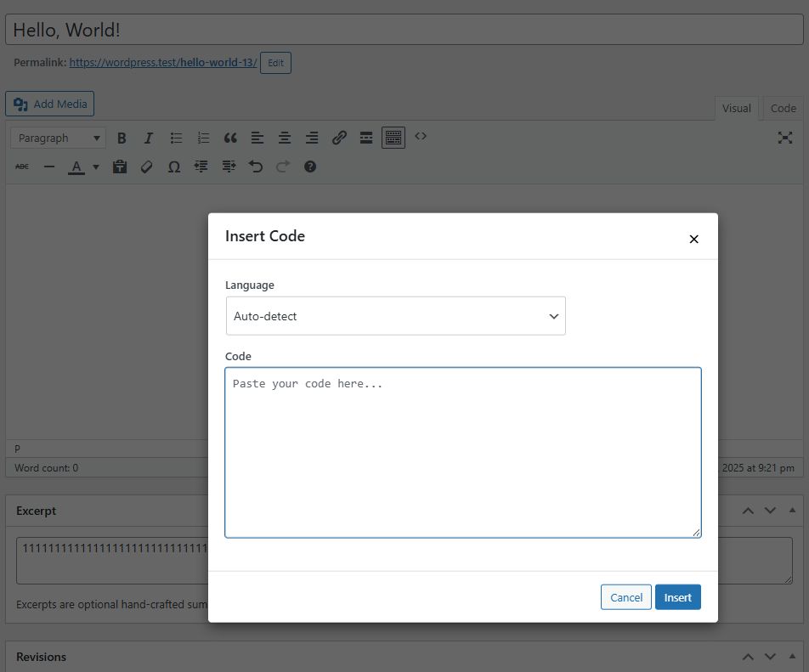Open the Paragraph format dropdown
The image size is (809, 672).
pyautogui.click(x=59, y=138)
